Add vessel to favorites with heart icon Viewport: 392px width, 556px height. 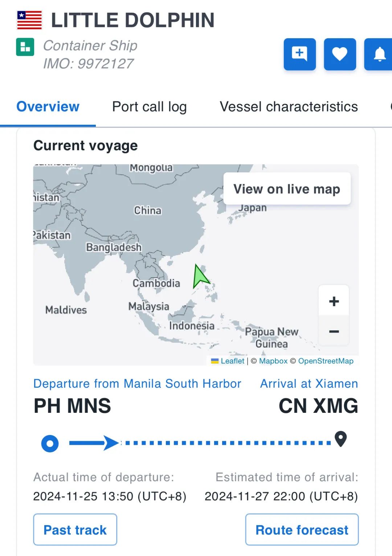click(340, 54)
